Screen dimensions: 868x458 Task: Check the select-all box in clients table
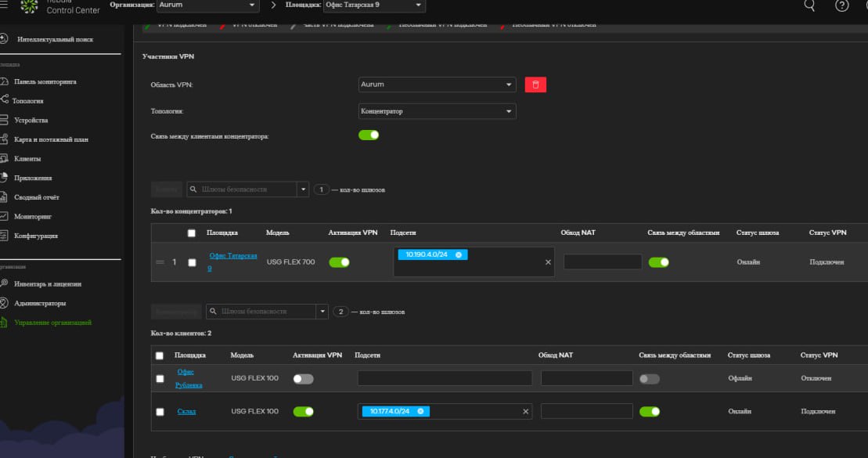[160, 355]
